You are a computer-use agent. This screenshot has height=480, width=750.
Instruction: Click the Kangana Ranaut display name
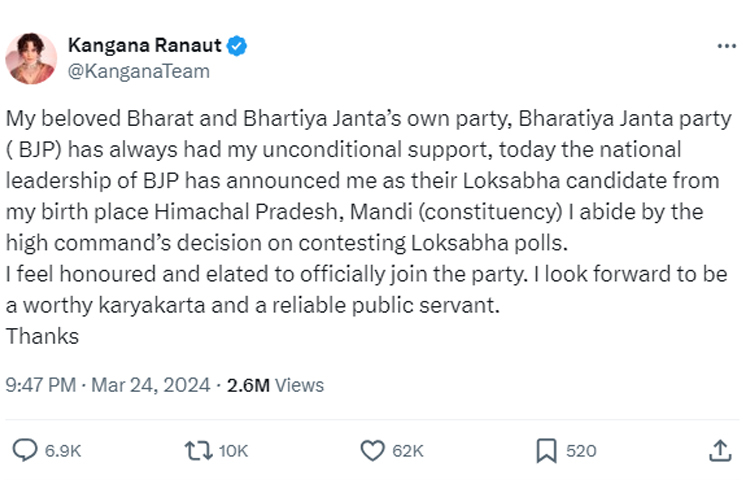point(146,46)
